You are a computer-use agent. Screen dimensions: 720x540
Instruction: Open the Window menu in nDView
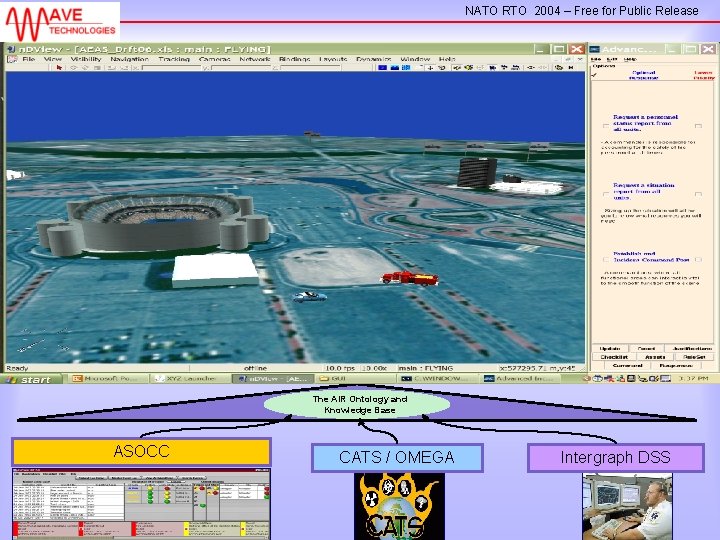coord(415,59)
